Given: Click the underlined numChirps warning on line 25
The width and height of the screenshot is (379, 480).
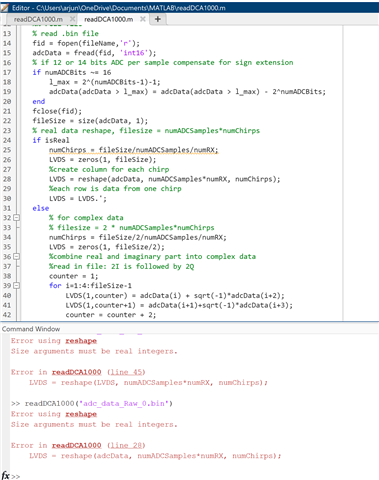Looking at the screenshot, I should [133, 150].
